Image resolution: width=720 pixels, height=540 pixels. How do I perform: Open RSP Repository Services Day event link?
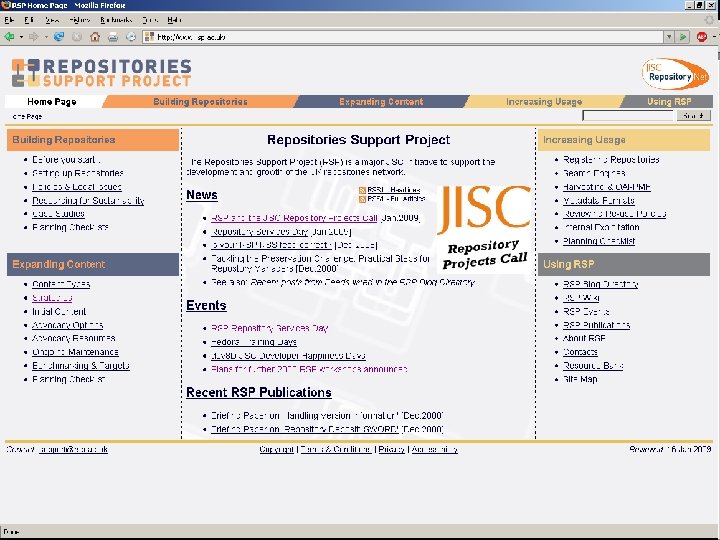270,328
